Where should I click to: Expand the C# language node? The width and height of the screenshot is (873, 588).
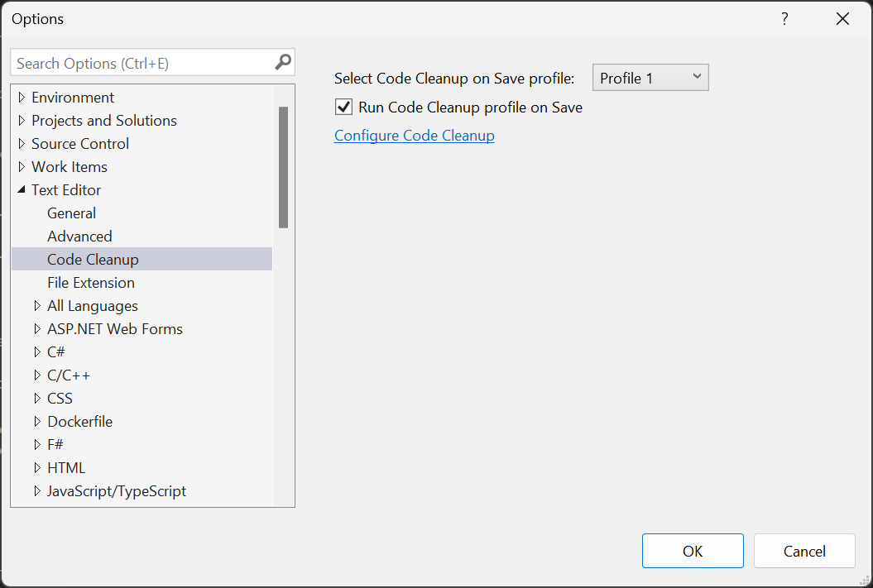click(x=37, y=352)
